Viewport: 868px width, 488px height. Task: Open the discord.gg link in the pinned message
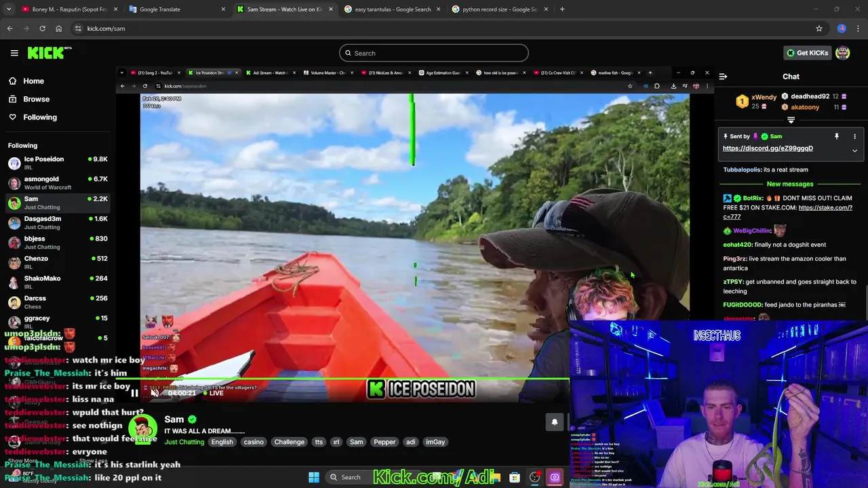pyautogui.click(x=768, y=148)
